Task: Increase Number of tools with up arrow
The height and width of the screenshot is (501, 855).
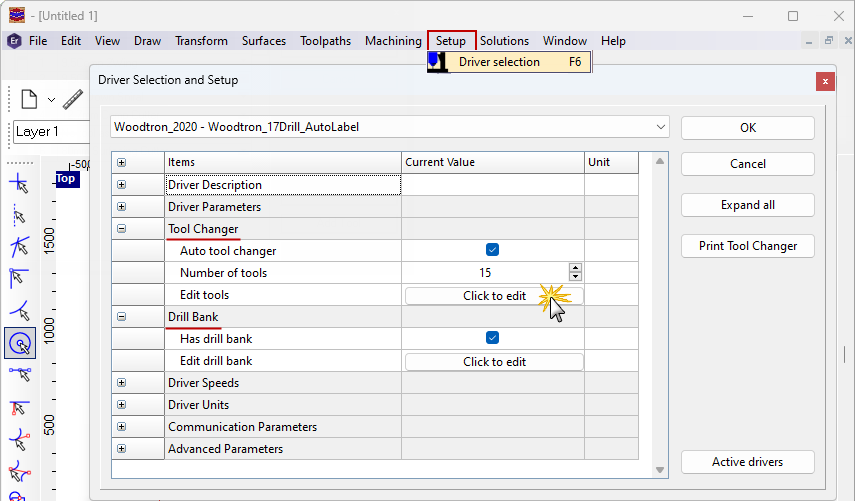Action: point(575,268)
